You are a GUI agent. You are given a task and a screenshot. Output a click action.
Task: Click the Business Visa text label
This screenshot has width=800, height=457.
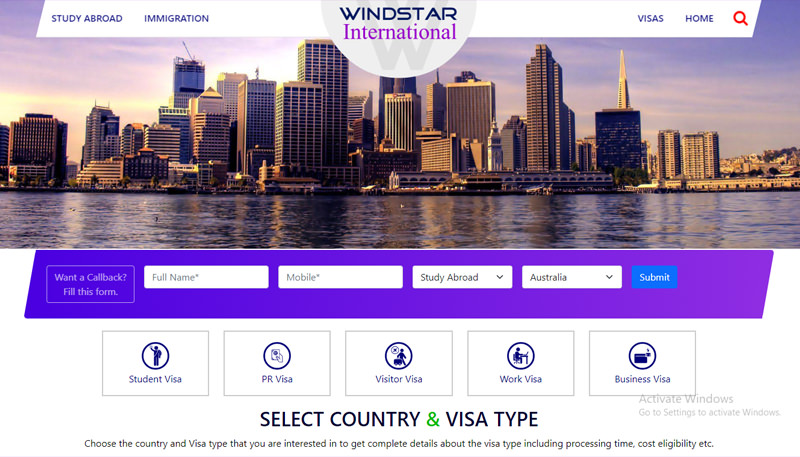point(642,379)
